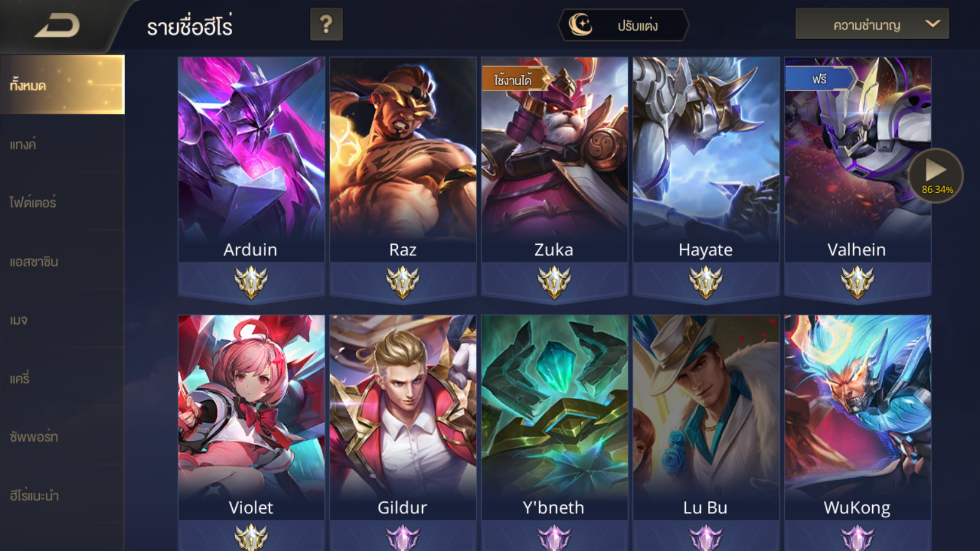The image size is (980, 551).
Task: Click Valhein's gold mastery emblem
Action: pos(858,282)
